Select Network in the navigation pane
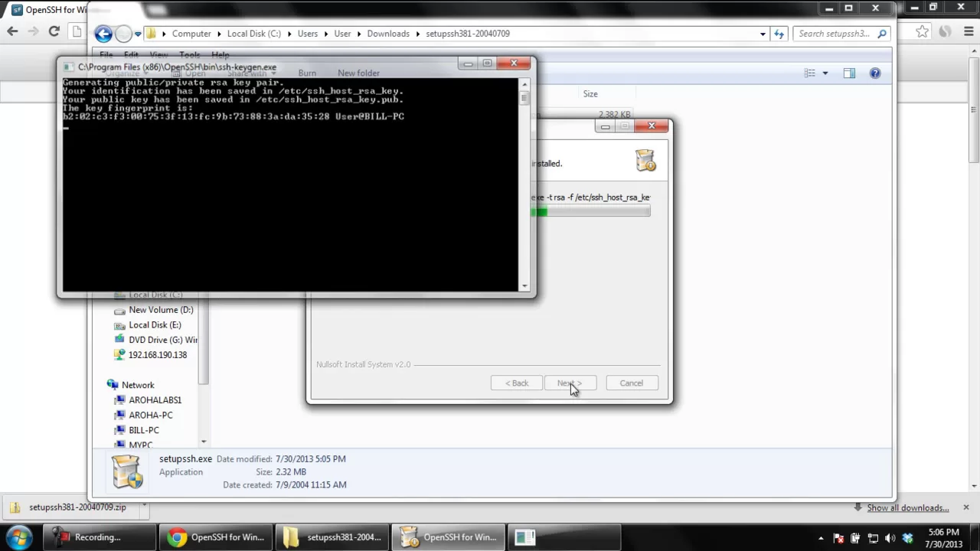The height and width of the screenshot is (551, 980). pos(137,385)
